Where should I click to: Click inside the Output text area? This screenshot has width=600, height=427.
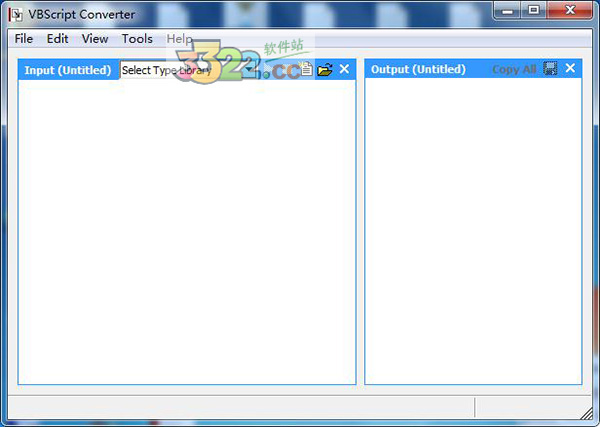(473, 231)
